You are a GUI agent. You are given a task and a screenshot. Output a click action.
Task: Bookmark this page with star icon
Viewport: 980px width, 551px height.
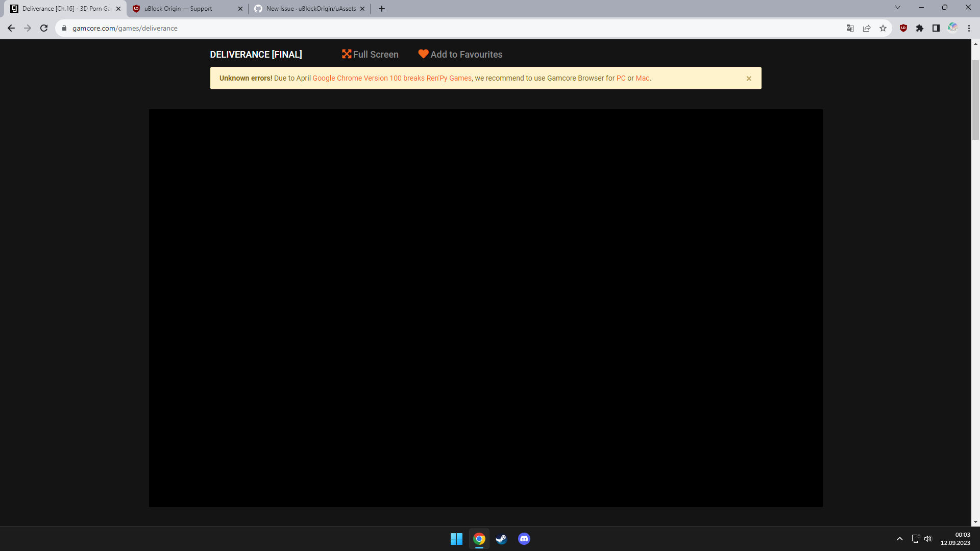coord(883,28)
